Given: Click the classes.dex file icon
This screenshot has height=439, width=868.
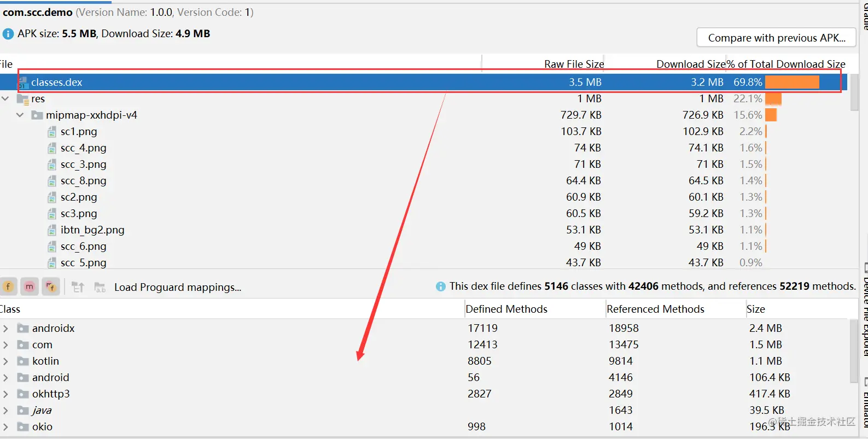Looking at the screenshot, I should point(23,83).
